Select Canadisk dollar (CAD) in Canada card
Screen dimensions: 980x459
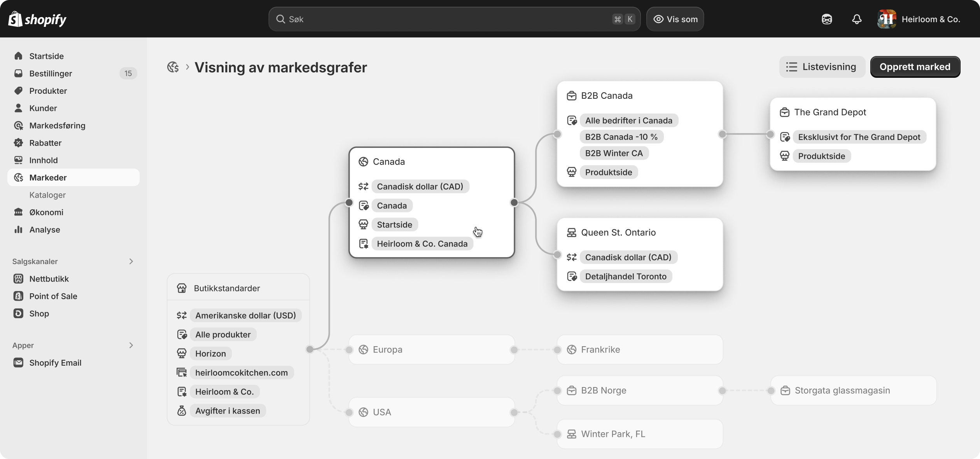420,187
